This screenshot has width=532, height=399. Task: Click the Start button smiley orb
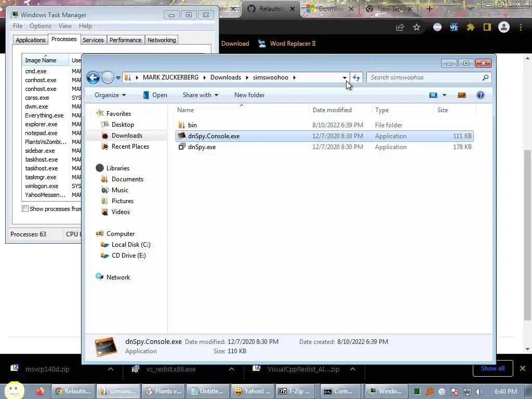14,391
